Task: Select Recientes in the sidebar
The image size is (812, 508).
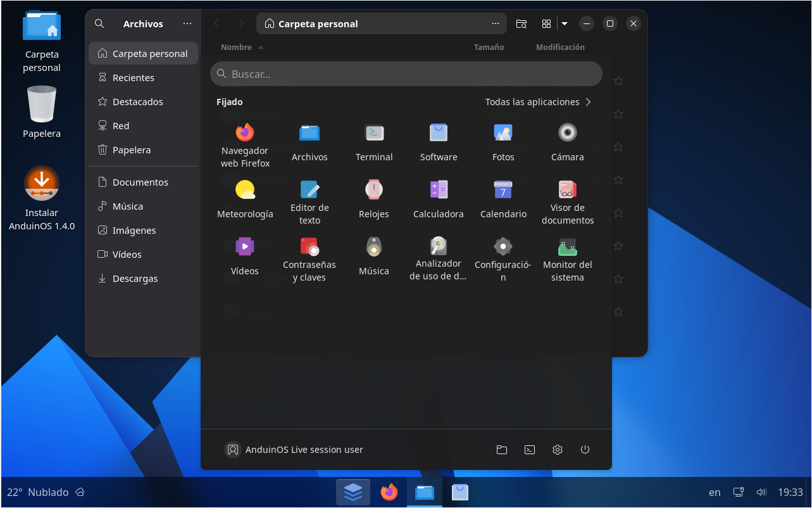Action: pos(133,78)
